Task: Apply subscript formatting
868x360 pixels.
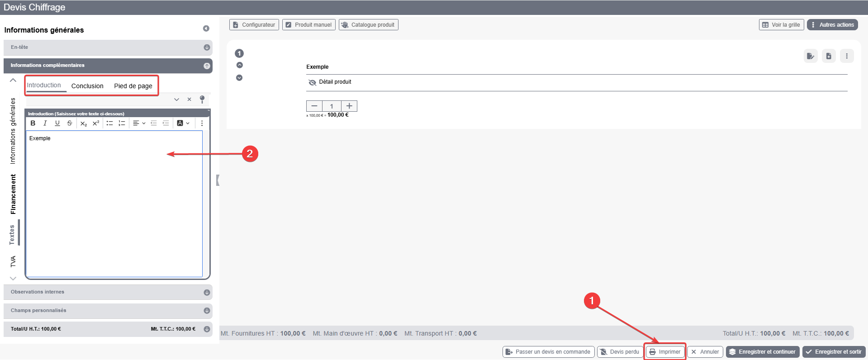Action: 84,123
